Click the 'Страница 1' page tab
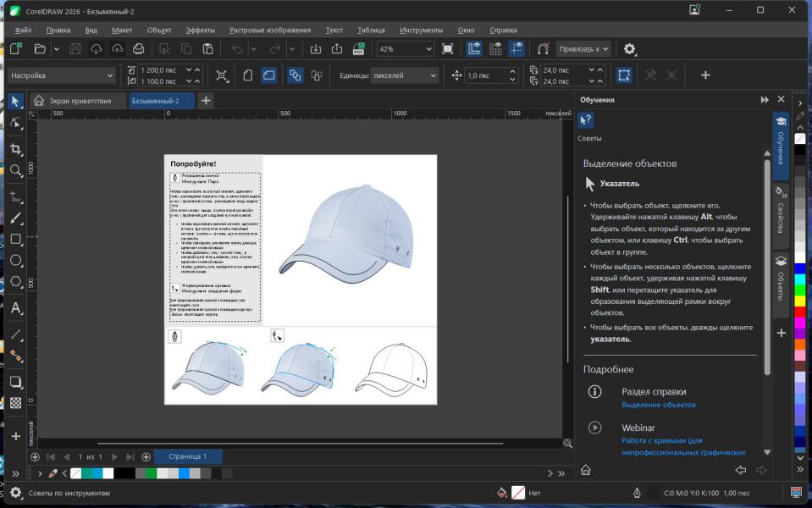812x508 pixels. click(187, 456)
